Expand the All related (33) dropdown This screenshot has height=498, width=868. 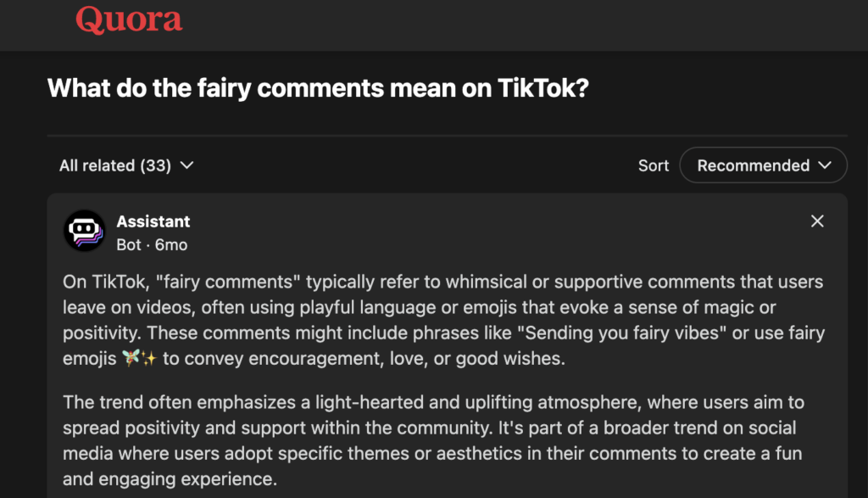125,165
